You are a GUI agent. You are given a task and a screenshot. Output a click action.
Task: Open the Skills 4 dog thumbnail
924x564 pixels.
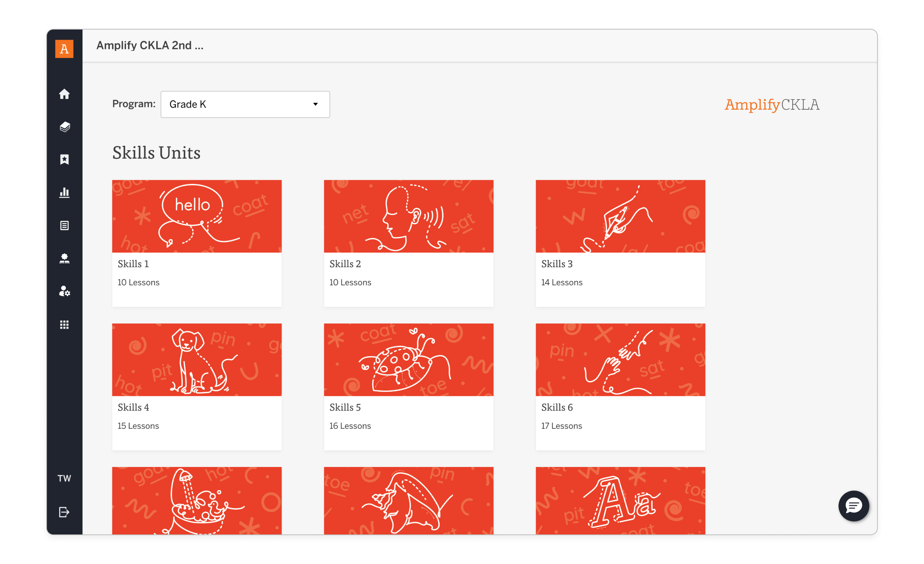(x=196, y=360)
